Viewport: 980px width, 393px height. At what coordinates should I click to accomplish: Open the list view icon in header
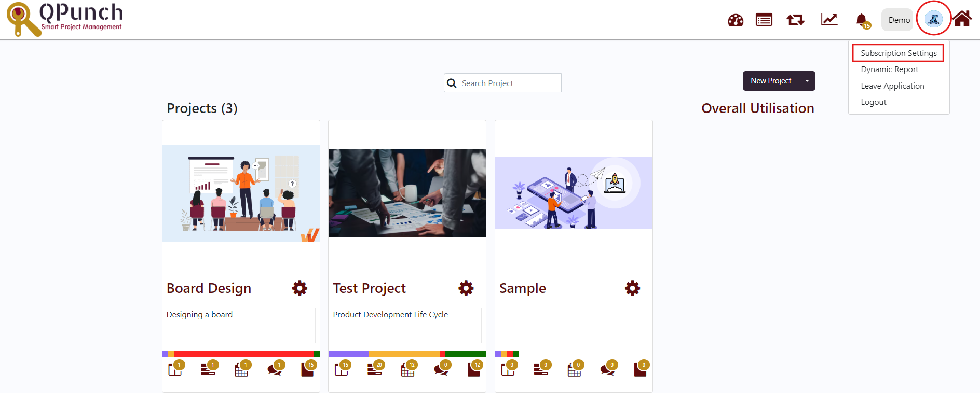click(764, 20)
